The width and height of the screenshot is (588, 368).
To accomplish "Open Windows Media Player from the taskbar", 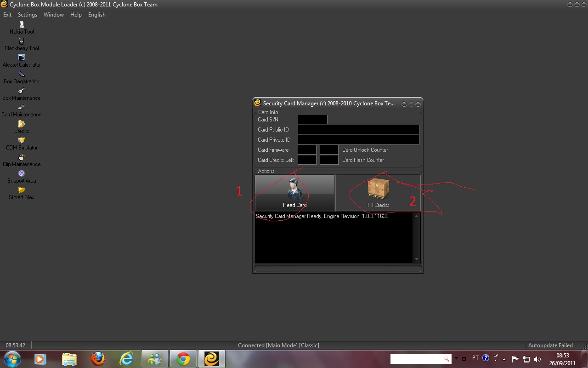I will pos(40,359).
